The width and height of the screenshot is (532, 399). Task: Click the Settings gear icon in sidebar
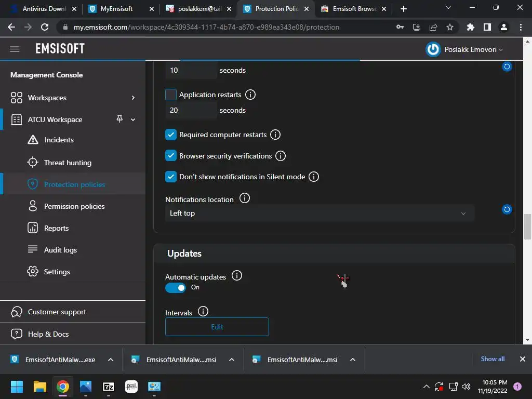point(33,271)
